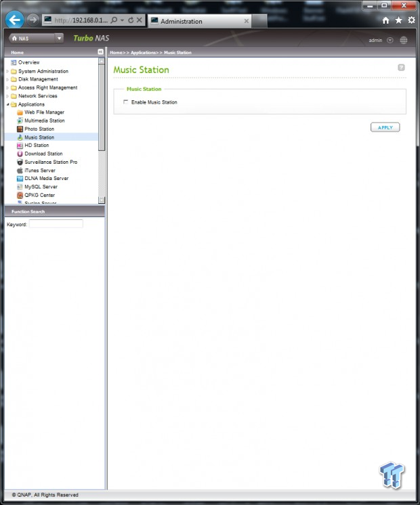Viewport: 420px width, 505px height.
Task: Click the MySQL Server icon
Action: coord(20,187)
